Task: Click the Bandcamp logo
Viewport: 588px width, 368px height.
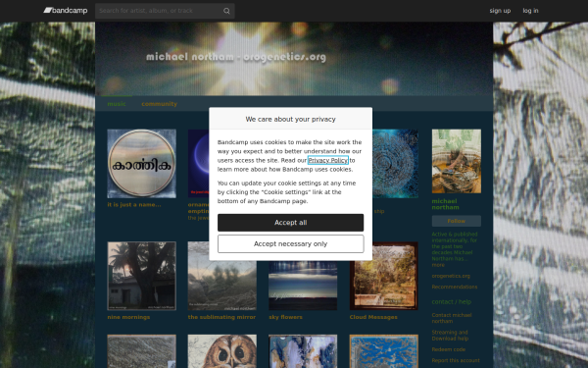Action: click(x=66, y=11)
